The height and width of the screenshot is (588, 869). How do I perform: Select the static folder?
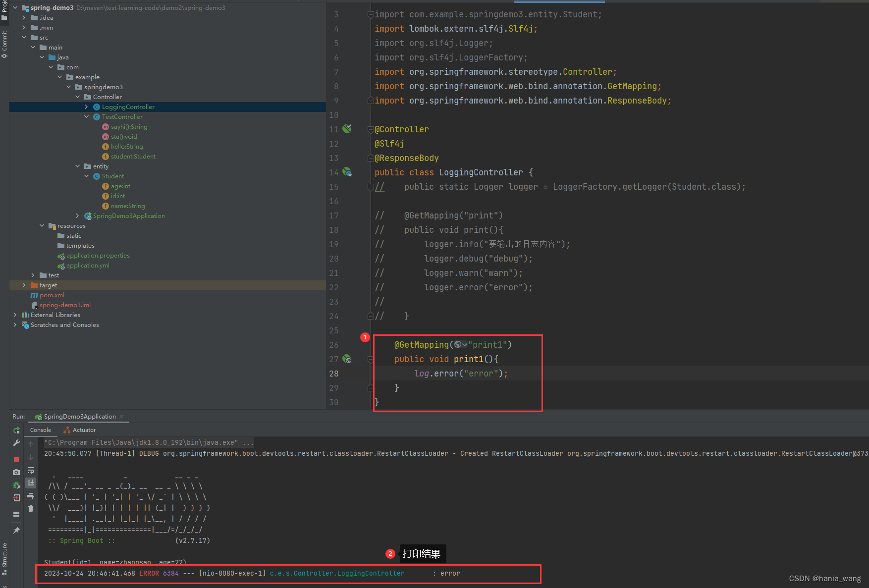(x=73, y=236)
